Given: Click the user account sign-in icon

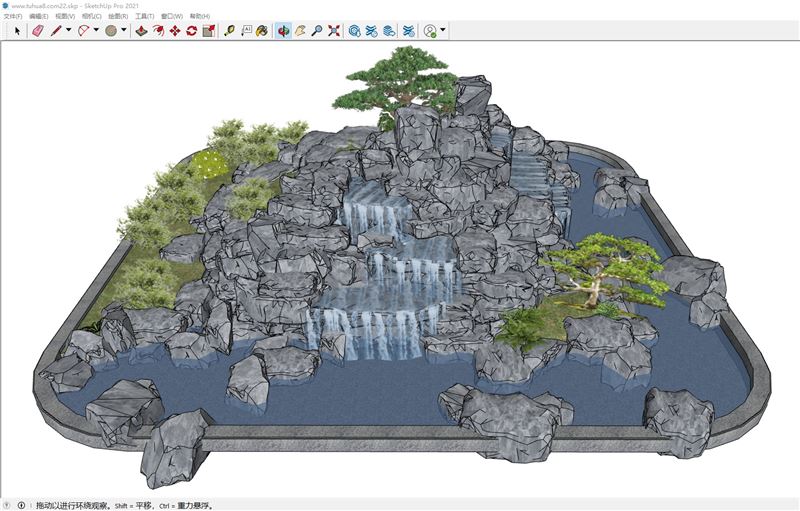Looking at the screenshot, I should coord(430,31).
